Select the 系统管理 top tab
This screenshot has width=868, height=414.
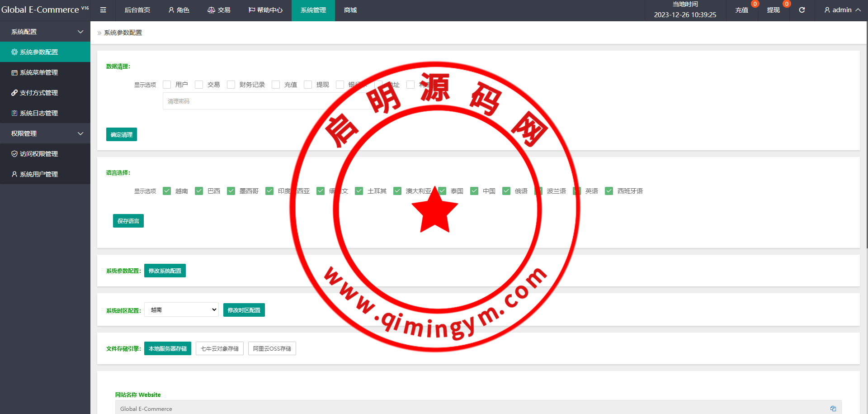(313, 10)
